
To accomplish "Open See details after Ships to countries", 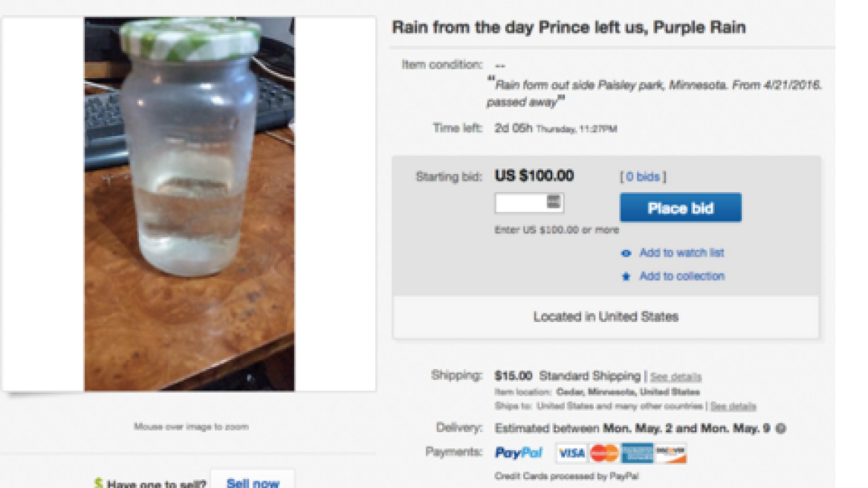I will (x=733, y=406).
